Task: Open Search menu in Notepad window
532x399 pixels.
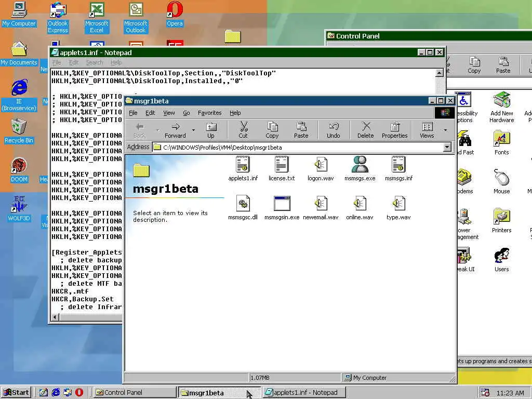Action: pyautogui.click(x=95, y=62)
